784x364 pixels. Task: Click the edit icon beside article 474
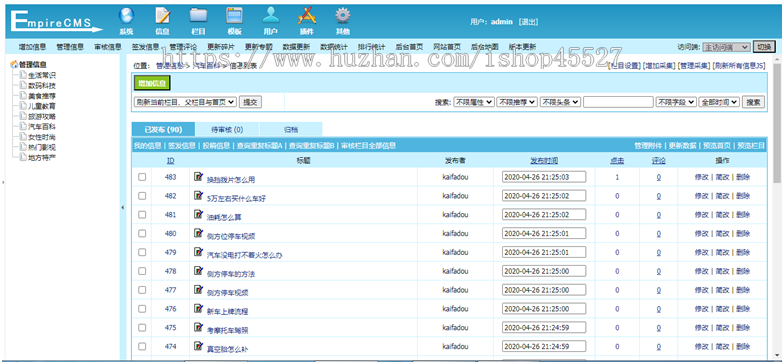click(198, 346)
